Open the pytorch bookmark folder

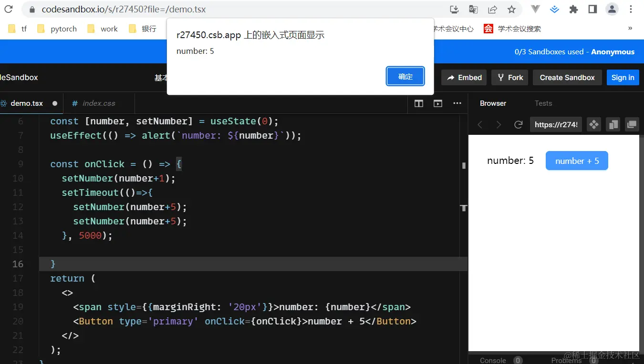[x=57, y=29]
